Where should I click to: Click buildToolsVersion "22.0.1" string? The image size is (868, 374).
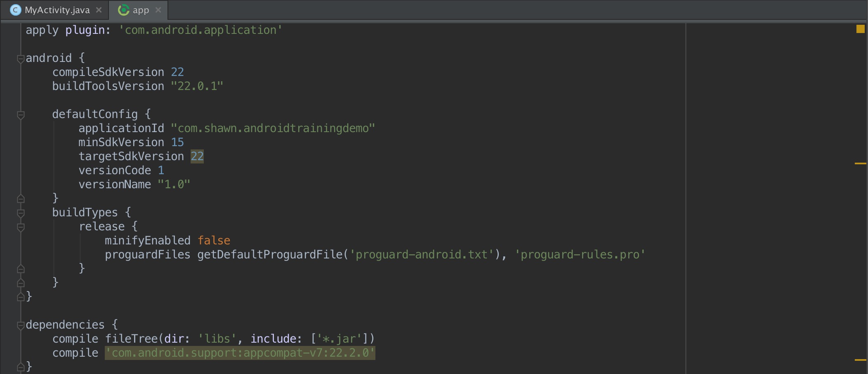pos(197,86)
